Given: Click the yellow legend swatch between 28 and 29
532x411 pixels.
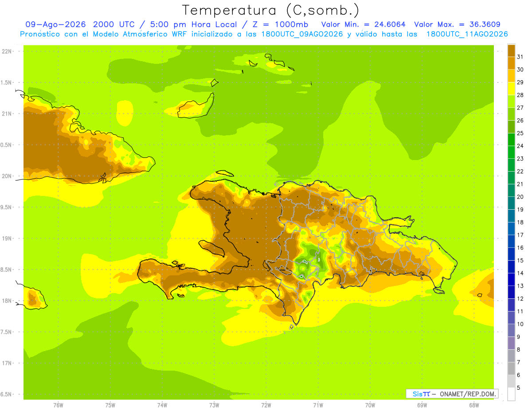Looking at the screenshot, I should [511, 88].
